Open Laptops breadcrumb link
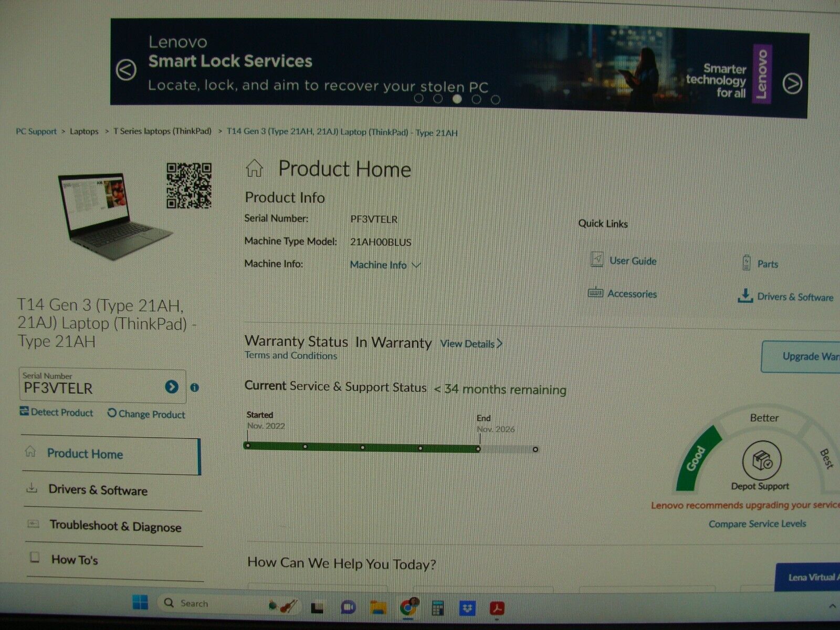The height and width of the screenshot is (630, 840). tap(84, 131)
